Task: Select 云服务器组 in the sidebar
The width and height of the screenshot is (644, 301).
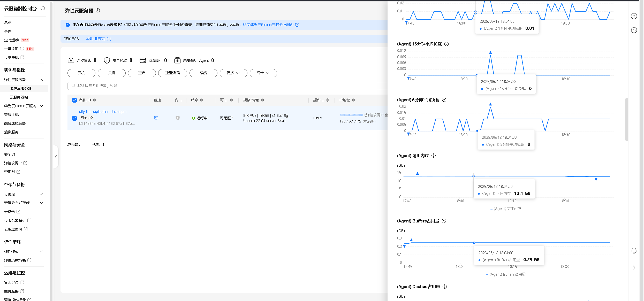Action: (19, 97)
